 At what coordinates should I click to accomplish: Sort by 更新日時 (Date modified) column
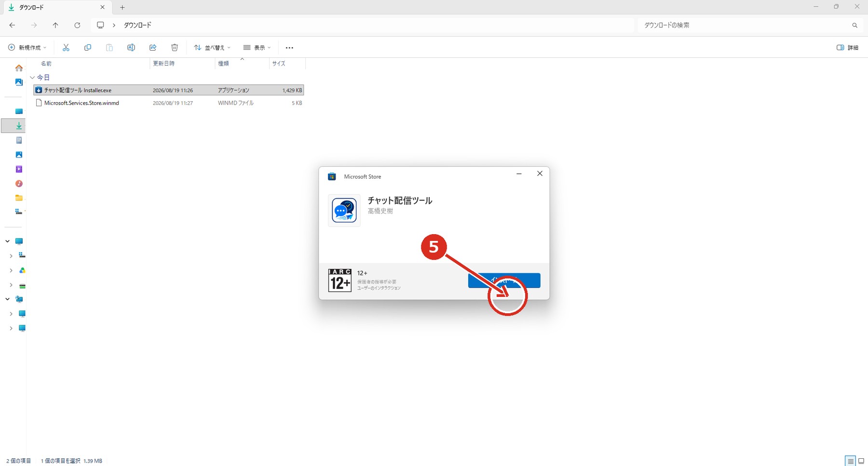click(163, 64)
